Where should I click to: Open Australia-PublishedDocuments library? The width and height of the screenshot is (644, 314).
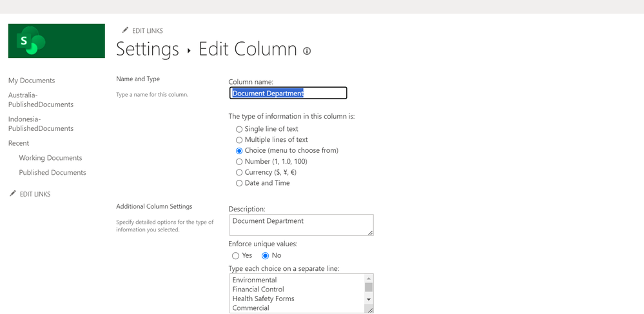[x=41, y=100]
